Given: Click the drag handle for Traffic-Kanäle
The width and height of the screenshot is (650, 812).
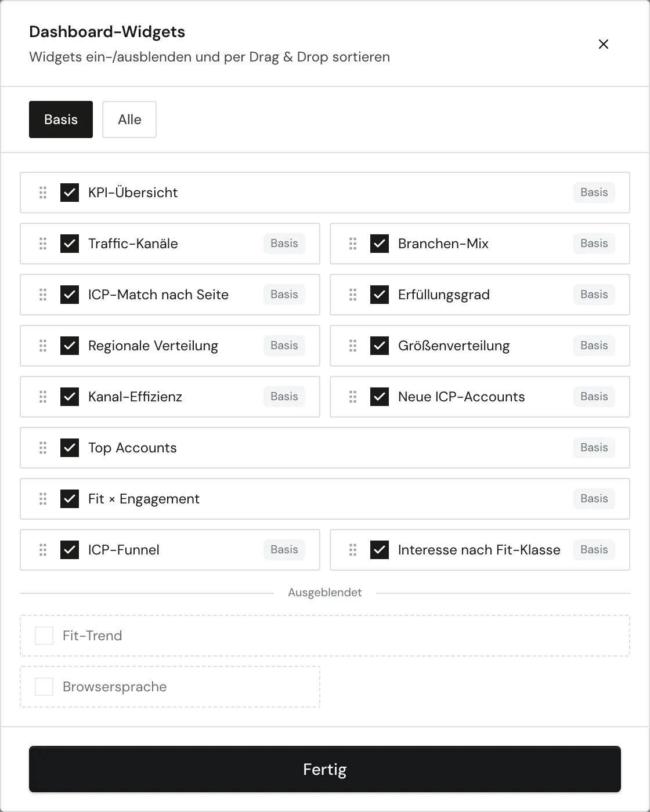Looking at the screenshot, I should (43, 244).
